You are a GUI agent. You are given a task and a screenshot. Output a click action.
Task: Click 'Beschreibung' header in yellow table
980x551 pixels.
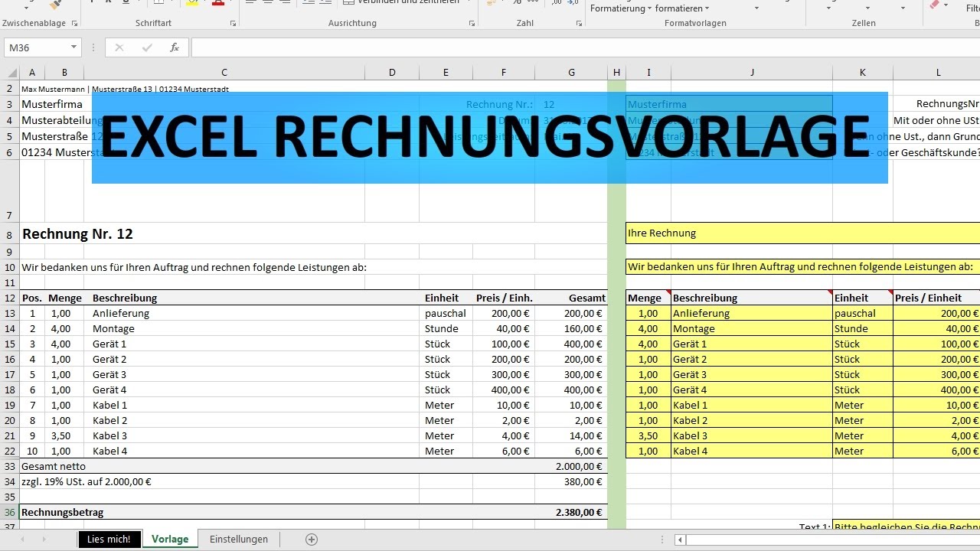[x=752, y=298]
